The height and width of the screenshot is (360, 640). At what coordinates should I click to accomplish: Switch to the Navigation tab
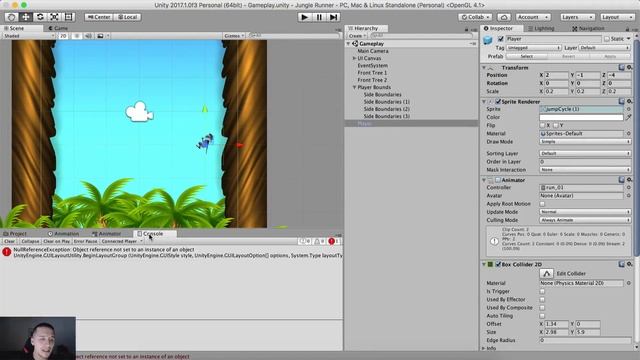[588, 28]
